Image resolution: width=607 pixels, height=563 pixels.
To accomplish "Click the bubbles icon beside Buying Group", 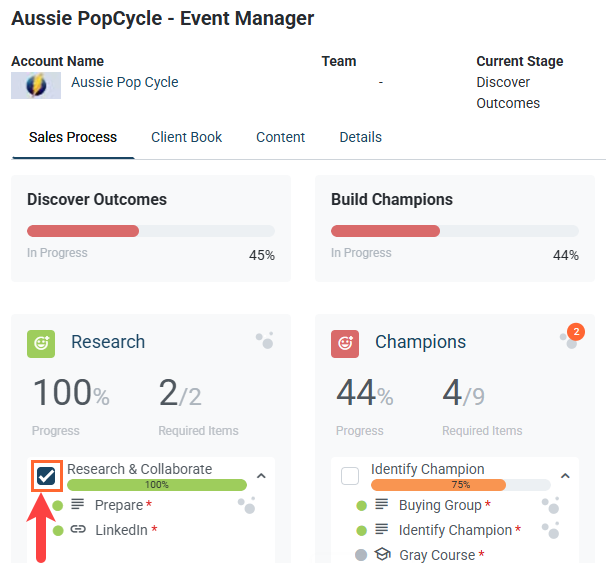I will point(550,505).
